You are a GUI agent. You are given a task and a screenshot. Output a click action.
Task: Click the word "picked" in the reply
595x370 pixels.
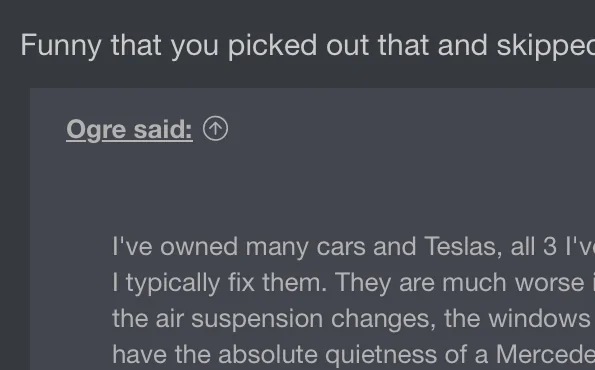[x=272, y=46]
